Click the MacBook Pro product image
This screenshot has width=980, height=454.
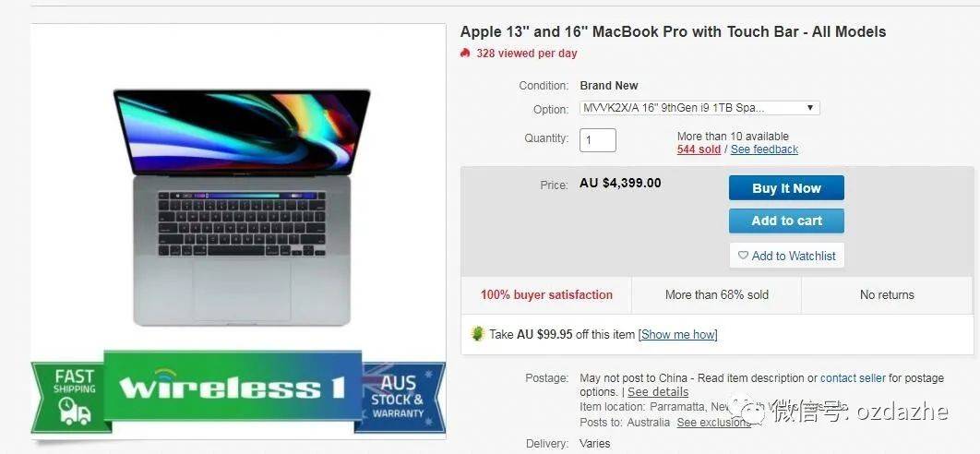pos(241,208)
